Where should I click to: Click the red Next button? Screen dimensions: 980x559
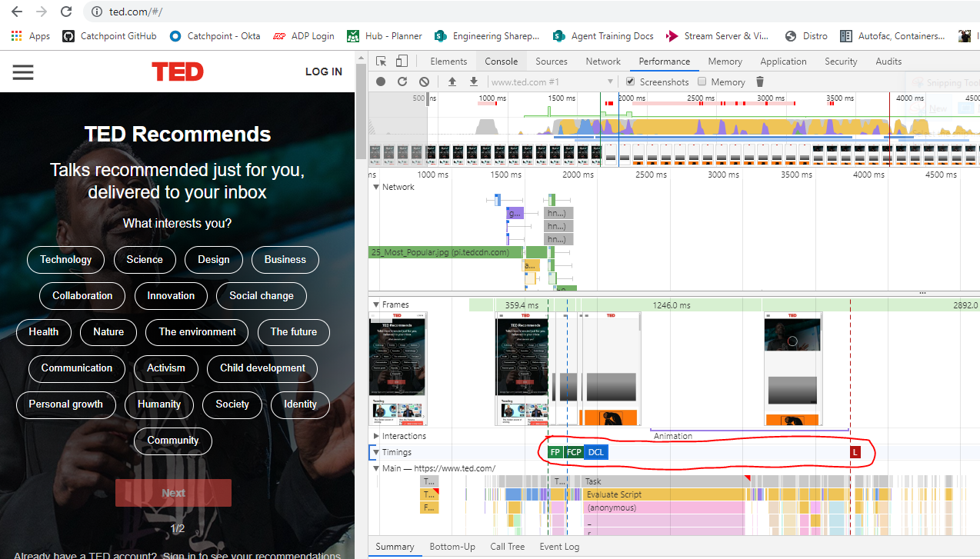click(x=173, y=493)
